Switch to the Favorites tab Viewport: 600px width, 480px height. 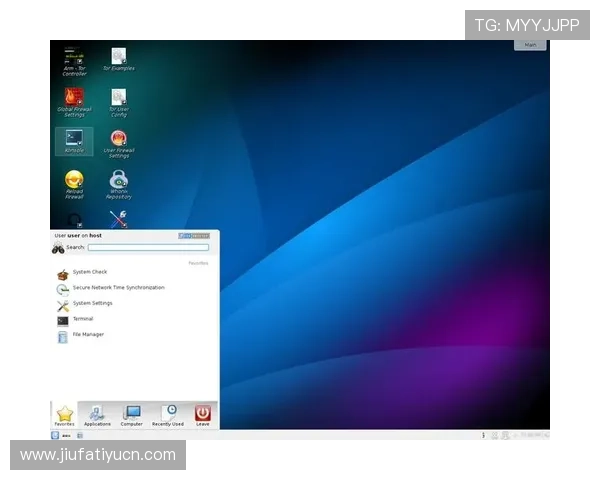(x=65, y=415)
